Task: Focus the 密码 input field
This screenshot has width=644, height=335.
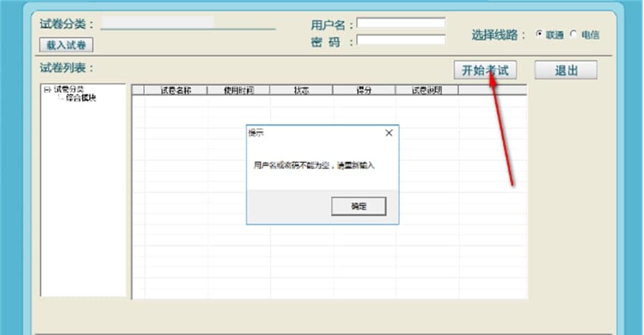Action: pyautogui.click(x=401, y=40)
